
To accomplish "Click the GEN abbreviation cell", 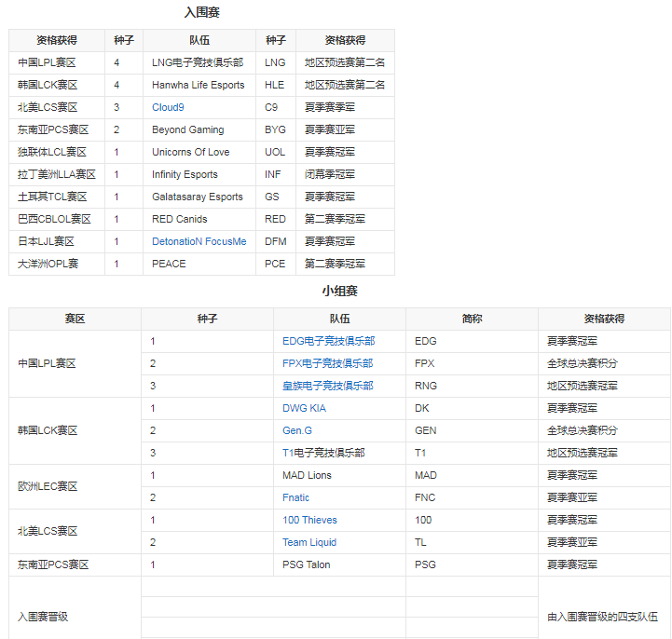I will (472, 430).
